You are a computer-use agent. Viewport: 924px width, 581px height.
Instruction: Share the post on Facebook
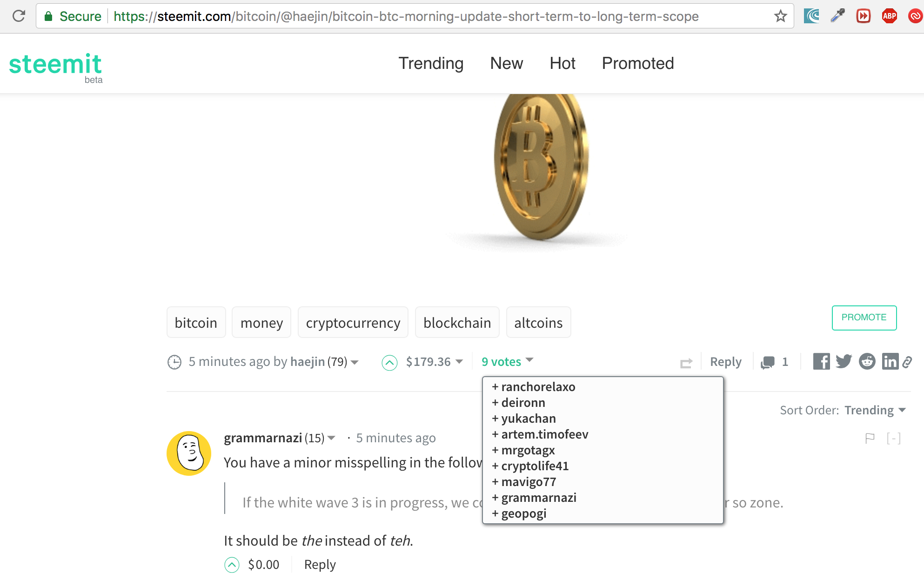pyautogui.click(x=821, y=361)
